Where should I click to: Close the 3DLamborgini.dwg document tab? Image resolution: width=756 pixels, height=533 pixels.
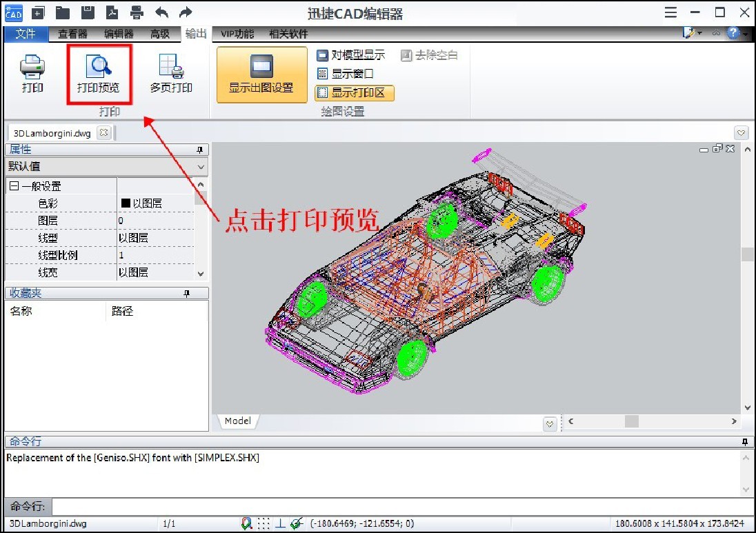coord(103,132)
